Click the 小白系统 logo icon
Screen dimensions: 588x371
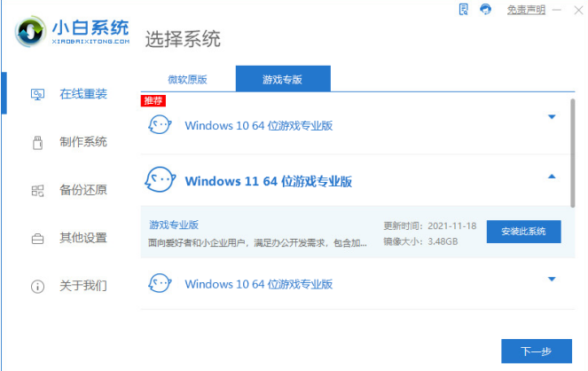pos(30,32)
